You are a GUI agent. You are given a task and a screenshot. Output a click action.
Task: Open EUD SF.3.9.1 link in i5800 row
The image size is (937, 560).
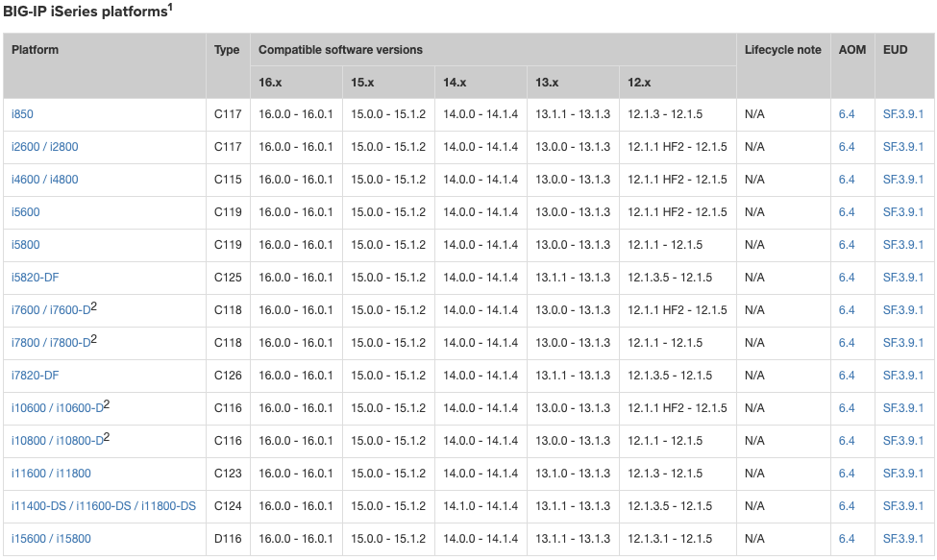coord(903,245)
